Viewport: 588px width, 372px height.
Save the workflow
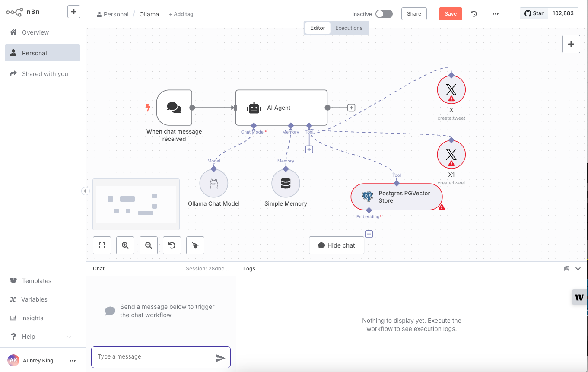(x=451, y=14)
